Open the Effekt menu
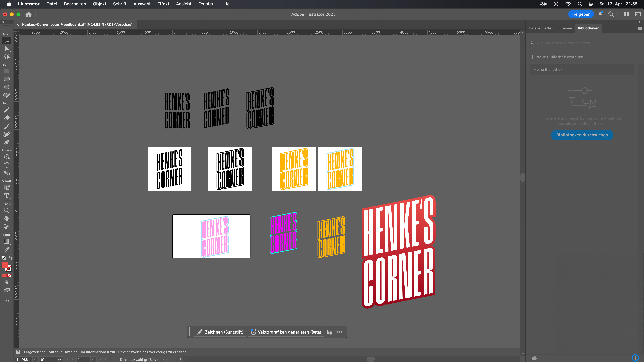Screen dimensions: 644x362 pyautogui.click(x=163, y=4)
